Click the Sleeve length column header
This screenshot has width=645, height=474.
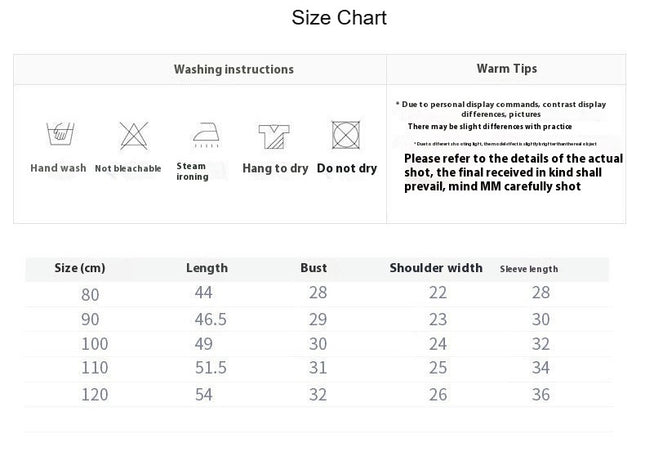pyautogui.click(x=529, y=269)
